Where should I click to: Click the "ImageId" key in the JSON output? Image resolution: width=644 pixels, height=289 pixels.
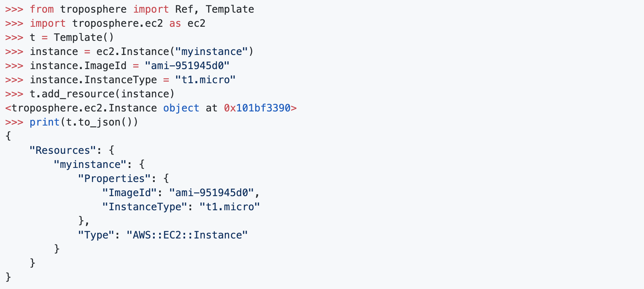pos(129,193)
